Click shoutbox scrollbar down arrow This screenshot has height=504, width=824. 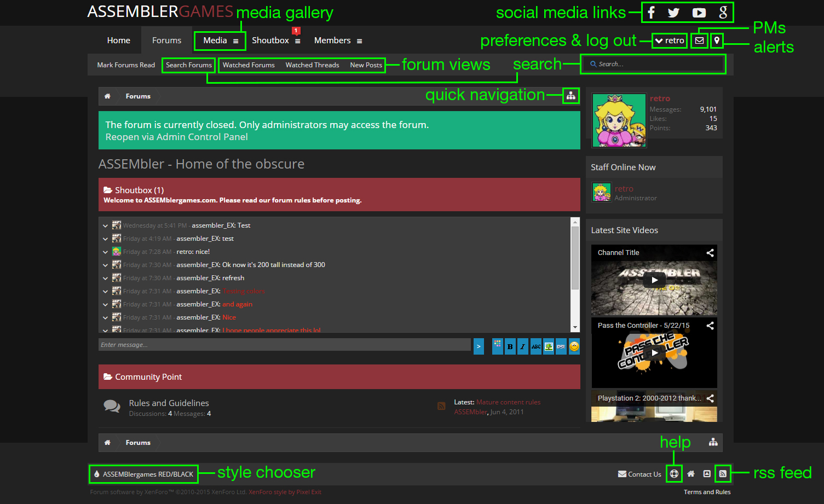[x=575, y=327]
